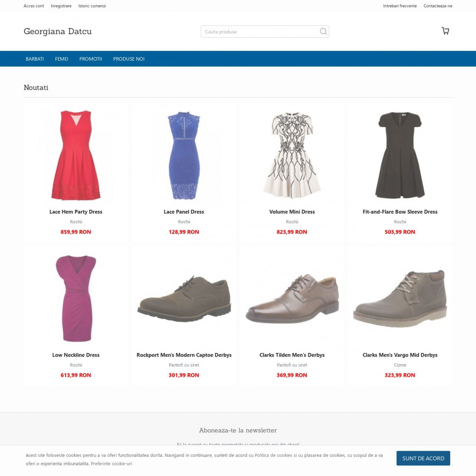Open the Rockport Men's Modern Captoe Derbys shoe image
This screenshot has height=476, width=476.
pos(184,299)
